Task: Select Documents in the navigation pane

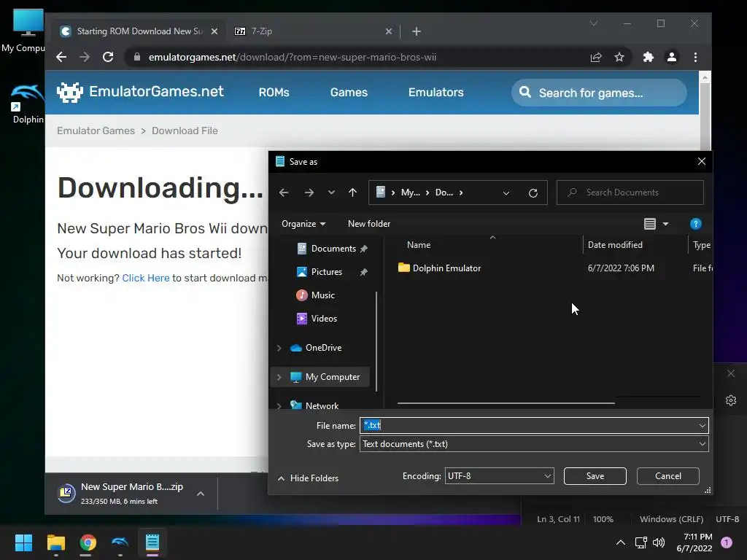Action: (333, 249)
